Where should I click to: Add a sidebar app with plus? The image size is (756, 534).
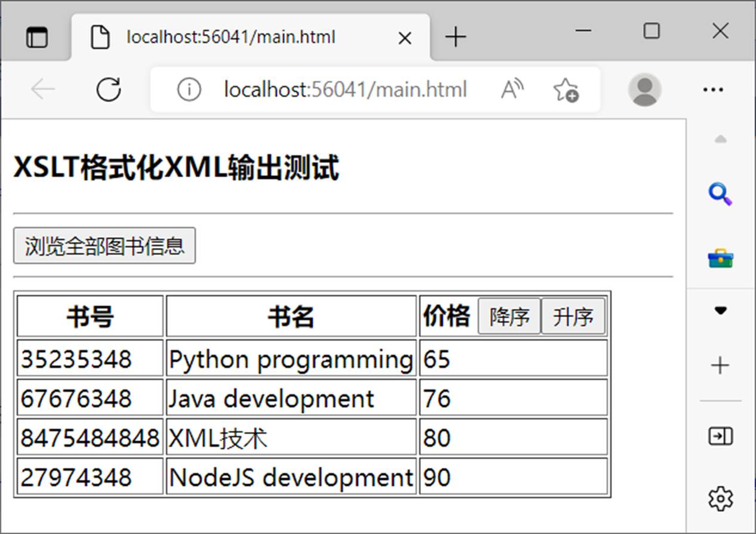pyautogui.click(x=720, y=365)
